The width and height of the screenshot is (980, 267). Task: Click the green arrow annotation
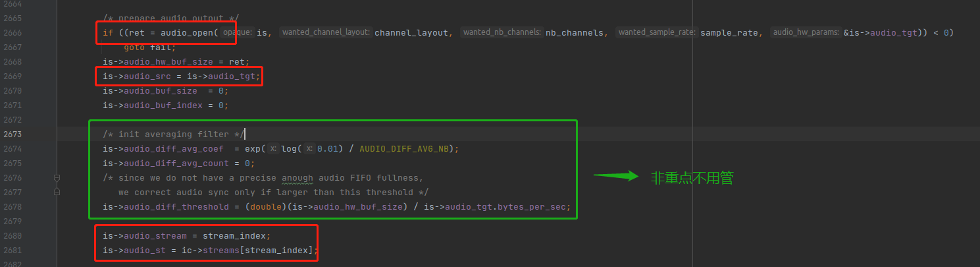point(616,176)
